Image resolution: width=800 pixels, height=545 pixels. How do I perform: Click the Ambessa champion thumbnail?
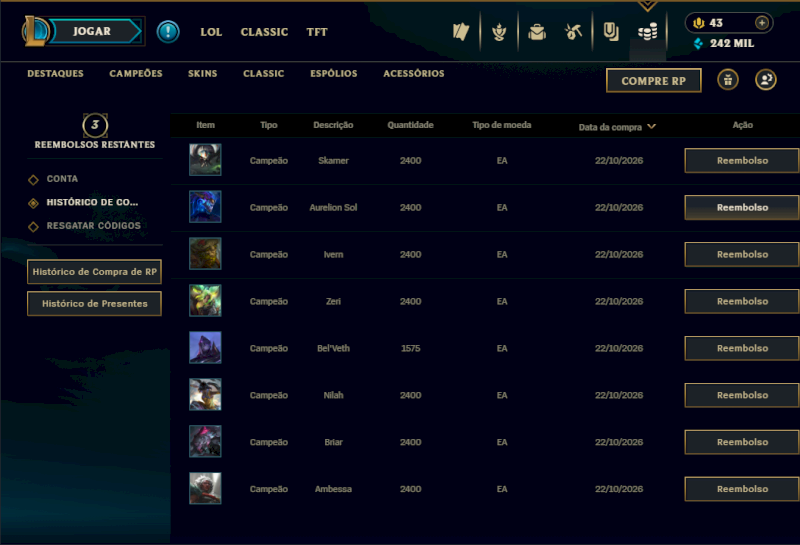click(205, 488)
